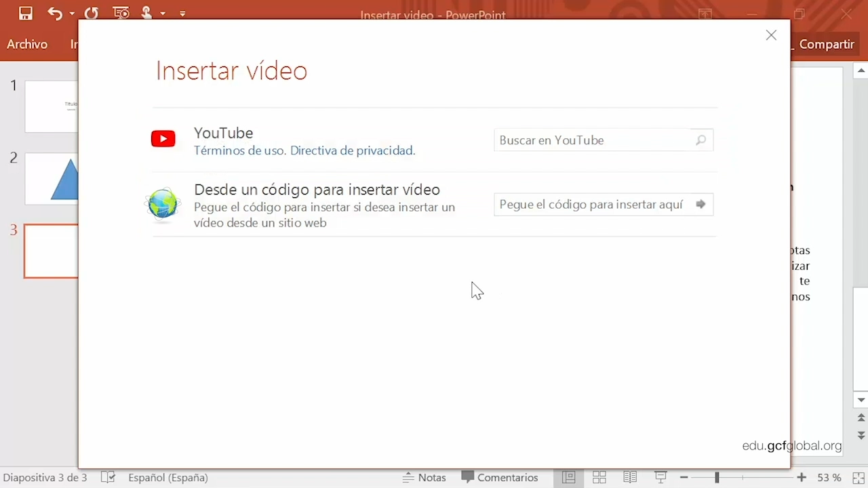Image resolution: width=868 pixels, height=488 pixels.
Task: Select slide 3 thumbnail
Action: [x=52, y=251]
